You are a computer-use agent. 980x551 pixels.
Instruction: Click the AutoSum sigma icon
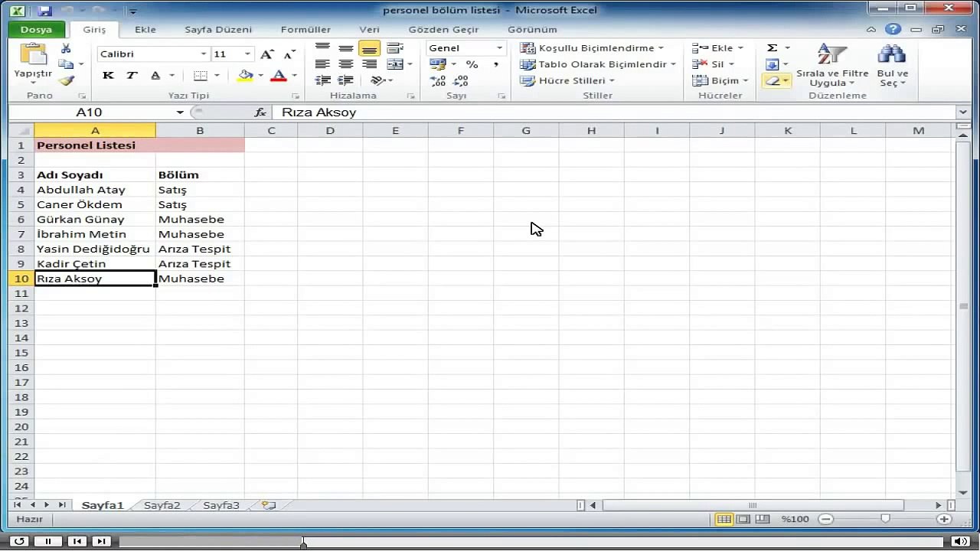(x=773, y=47)
